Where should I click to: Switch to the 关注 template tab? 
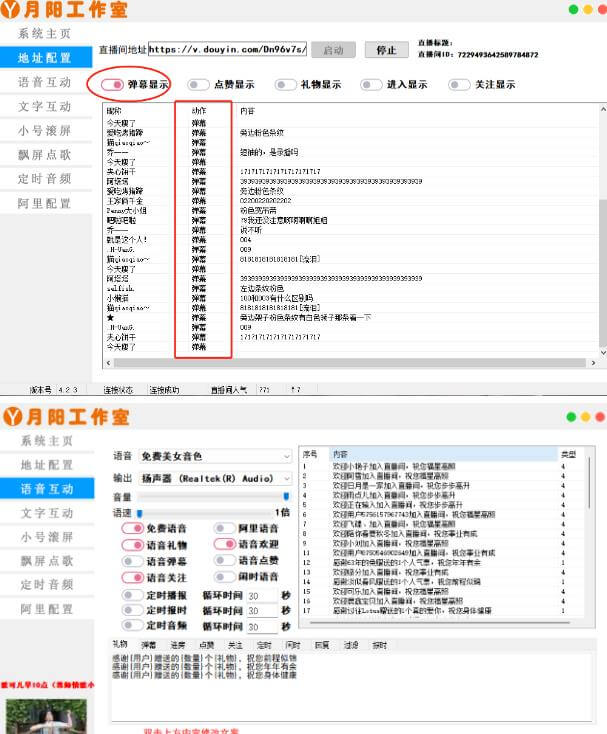point(235,645)
